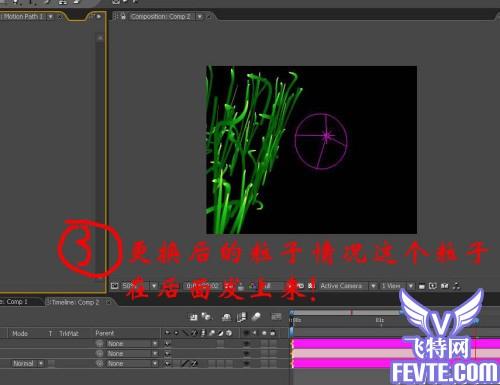
Task: Open the Composition: Comp 2 viewer dropdown
Action: tap(199, 16)
